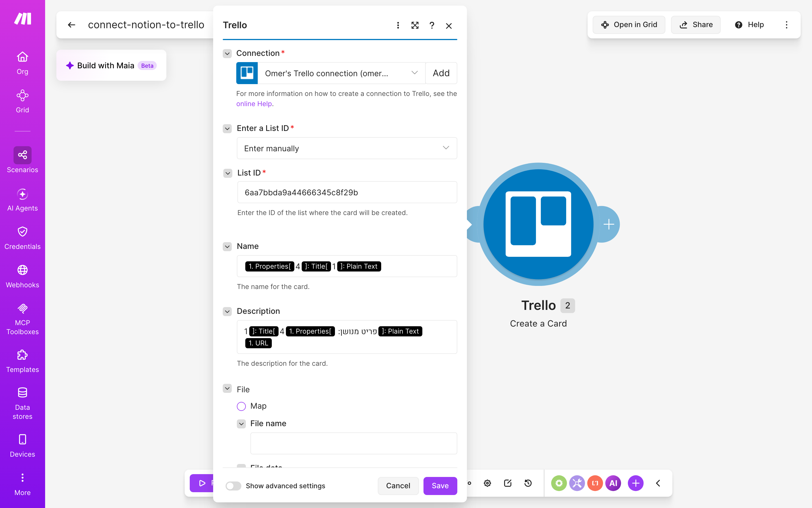
Task: Open Trello dialog options menu
Action: point(398,25)
